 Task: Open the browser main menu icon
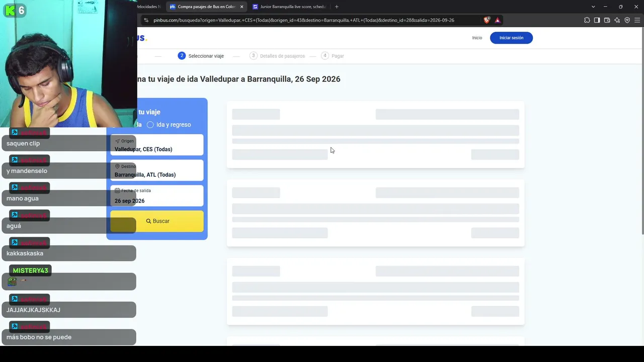point(637,20)
